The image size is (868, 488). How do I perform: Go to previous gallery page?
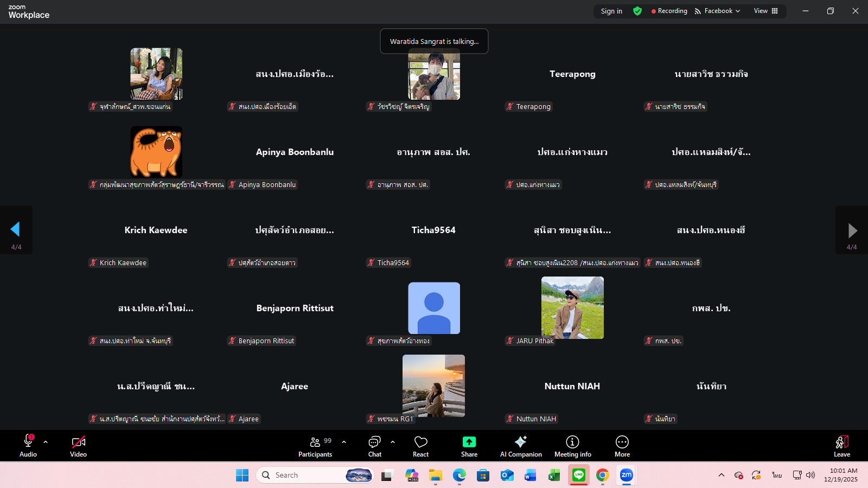click(x=16, y=230)
